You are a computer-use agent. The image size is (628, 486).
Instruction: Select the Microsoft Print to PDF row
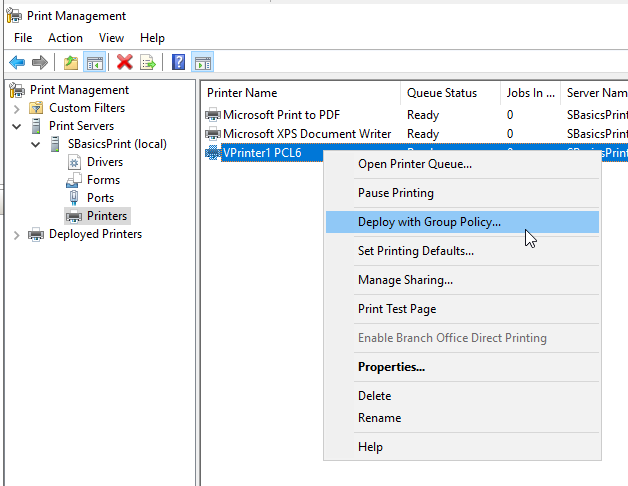[x=282, y=115]
